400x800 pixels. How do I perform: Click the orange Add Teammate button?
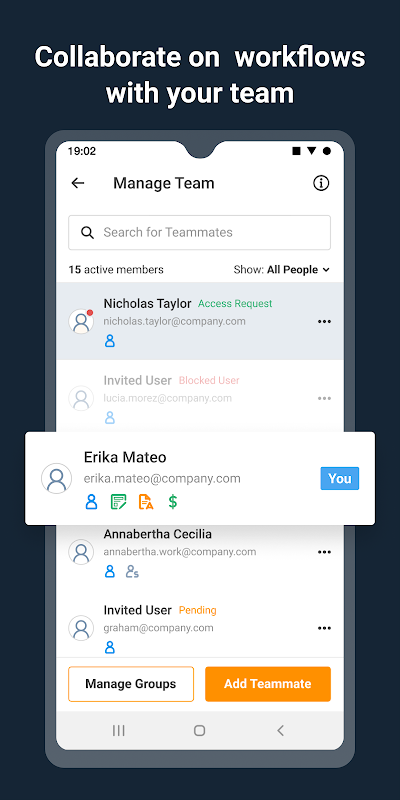pos(268,684)
